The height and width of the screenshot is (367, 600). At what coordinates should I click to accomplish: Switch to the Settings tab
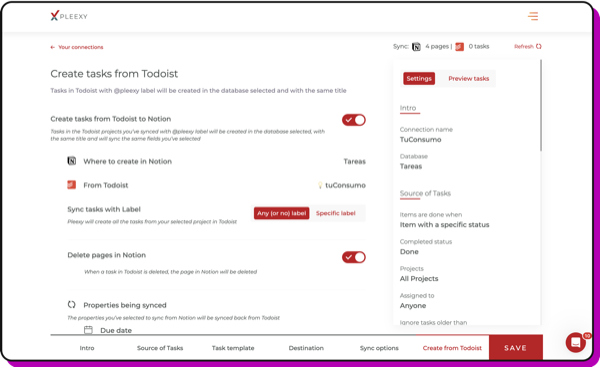tap(419, 78)
